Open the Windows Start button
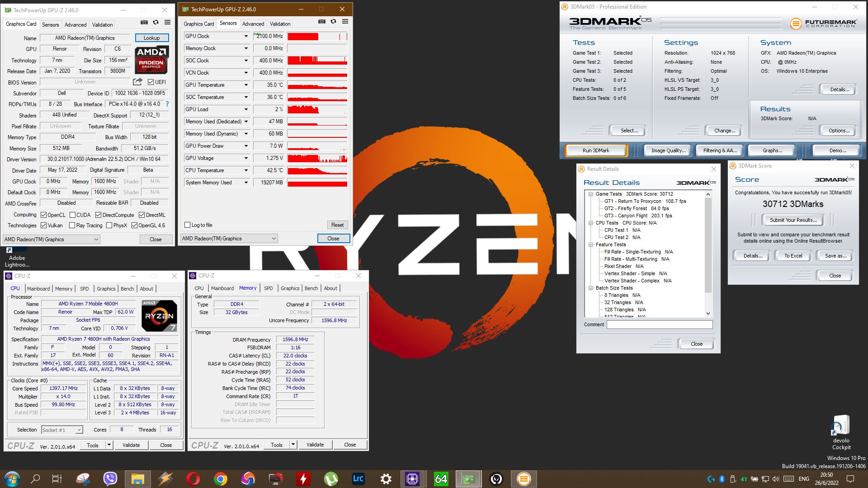This screenshot has width=868, height=488. (x=12, y=479)
